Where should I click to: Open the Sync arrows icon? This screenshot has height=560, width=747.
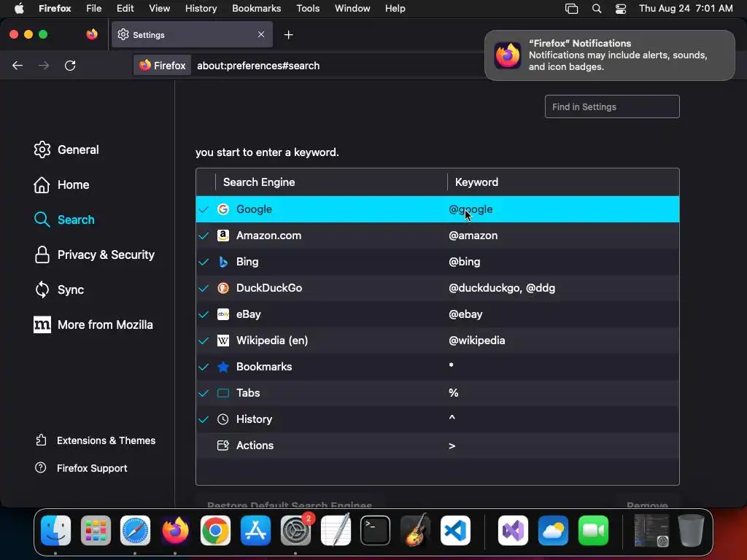(x=42, y=289)
